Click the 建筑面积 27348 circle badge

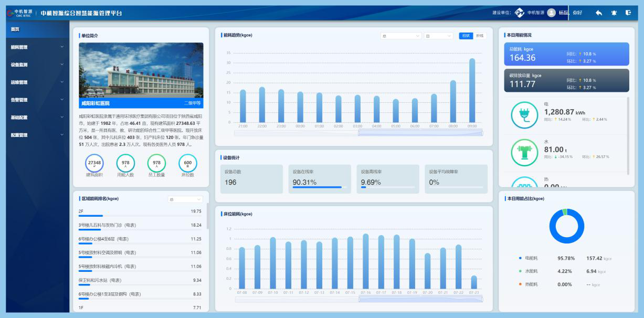pyautogui.click(x=94, y=163)
